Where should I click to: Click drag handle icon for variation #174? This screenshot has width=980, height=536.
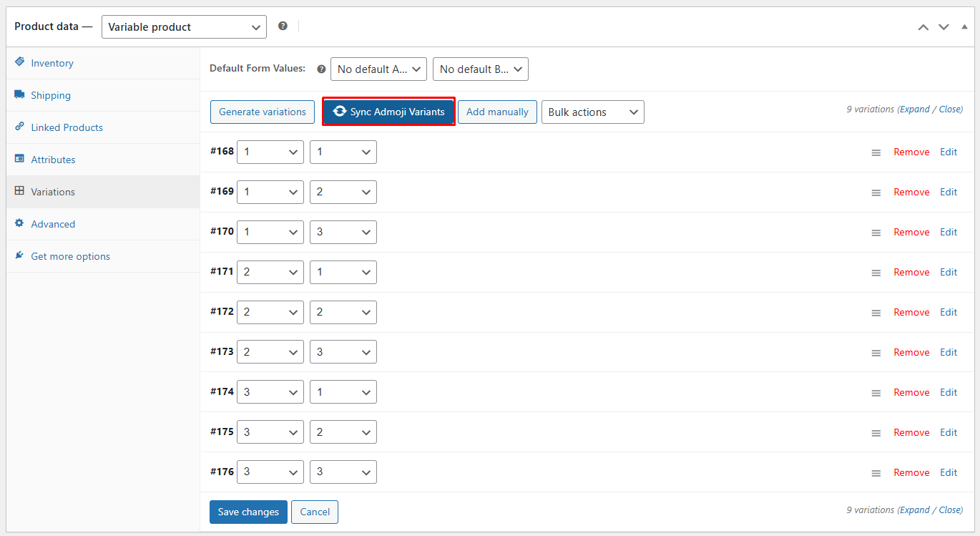coord(876,393)
